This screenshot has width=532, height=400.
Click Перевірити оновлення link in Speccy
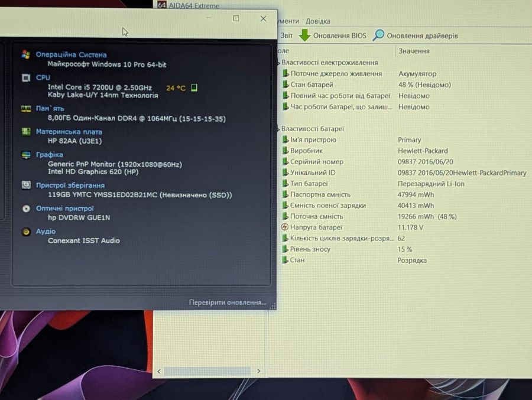(x=228, y=303)
